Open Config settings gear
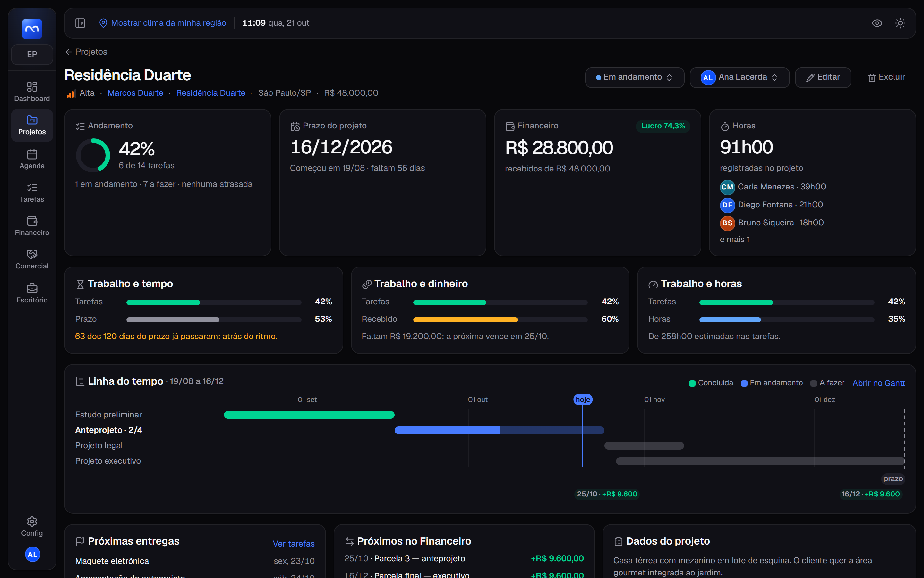This screenshot has width=924, height=578. (32, 526)
